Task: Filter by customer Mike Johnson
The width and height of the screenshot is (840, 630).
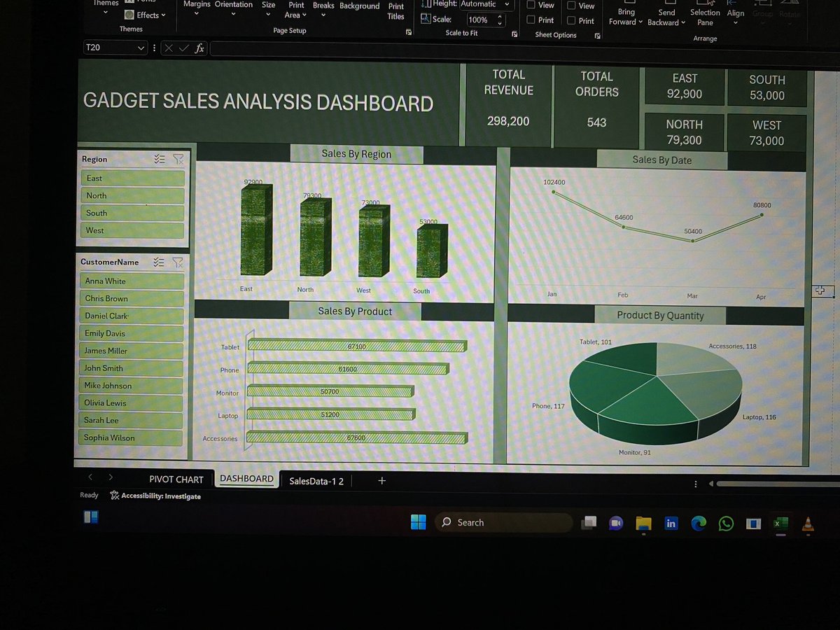Action: pos(131,386)
